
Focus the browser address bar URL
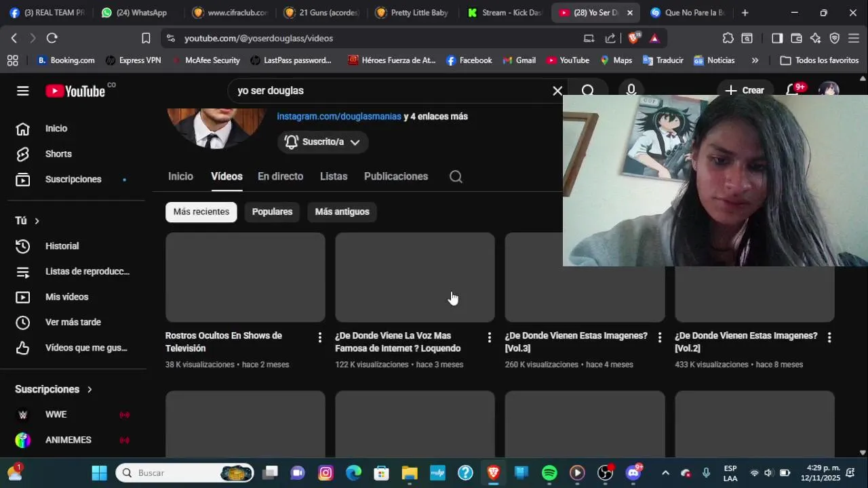[x=258, y=39]
